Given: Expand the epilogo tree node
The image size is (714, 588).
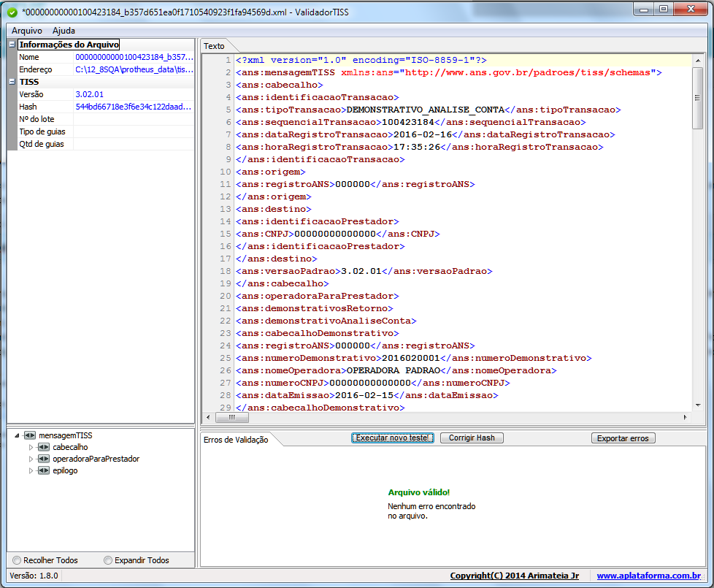Looking at the screenshot, I should pos(31,470).
